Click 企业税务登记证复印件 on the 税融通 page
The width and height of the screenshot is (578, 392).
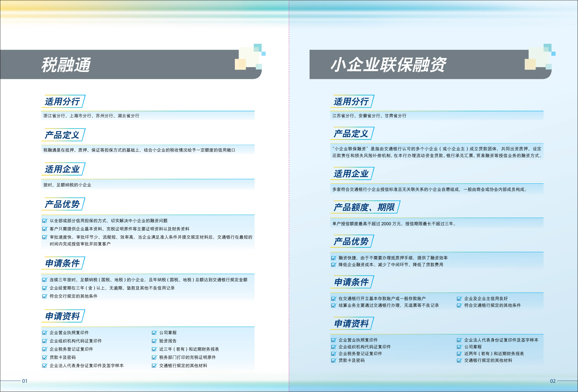(71, 349)
